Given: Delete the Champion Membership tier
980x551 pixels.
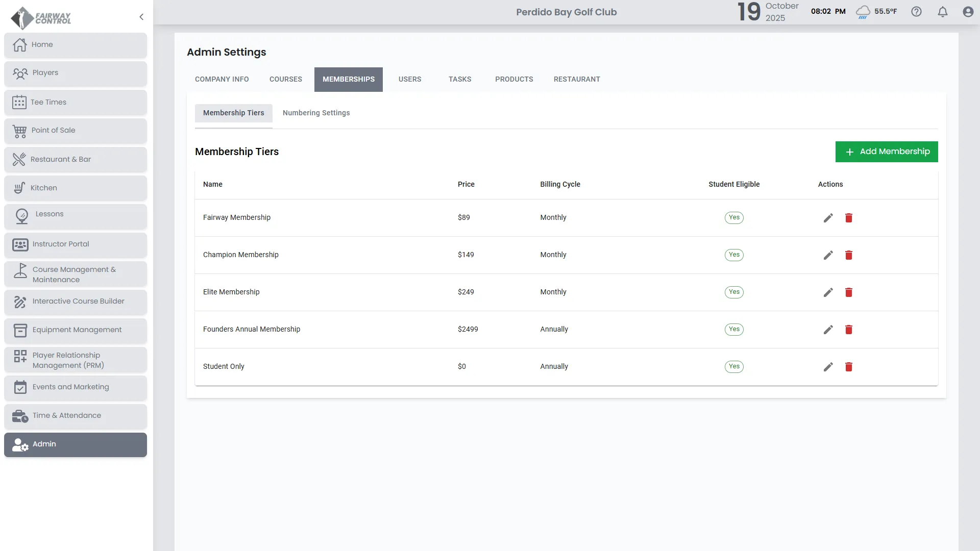Looking at the screenshot, I should coord(848,255).
